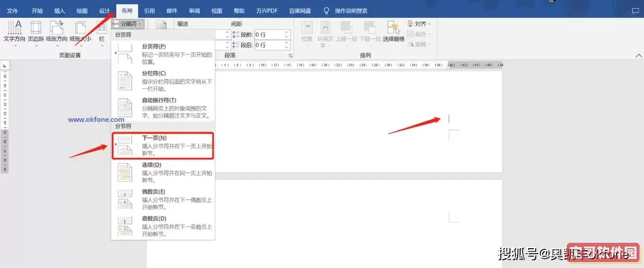Click the 段后 line spacing icon
644x268 pixels.
tap(236, 45)
